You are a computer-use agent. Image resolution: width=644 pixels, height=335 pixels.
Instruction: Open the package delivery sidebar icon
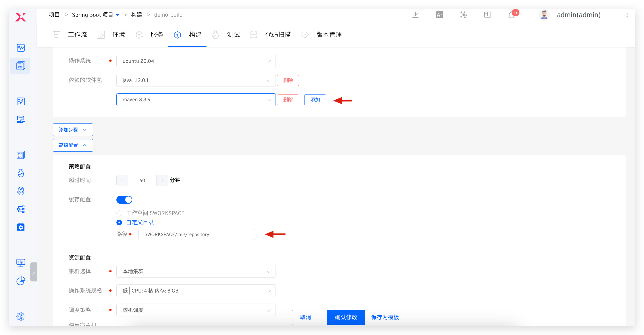pos(21,191)
